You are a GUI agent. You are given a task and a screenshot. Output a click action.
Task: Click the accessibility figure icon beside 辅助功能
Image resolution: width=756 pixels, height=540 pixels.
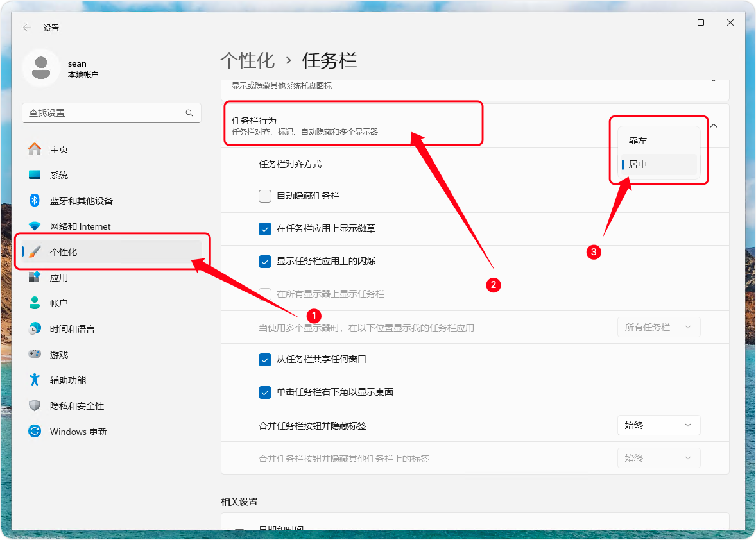pos(35,380)
